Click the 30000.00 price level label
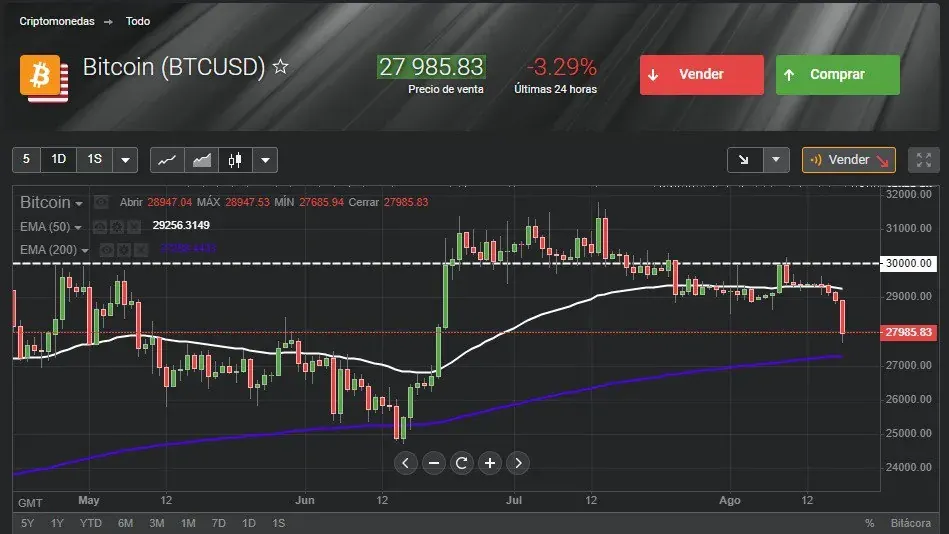Image resolution: width=949 pixels, height=534 pixels. tap(908, 263)
